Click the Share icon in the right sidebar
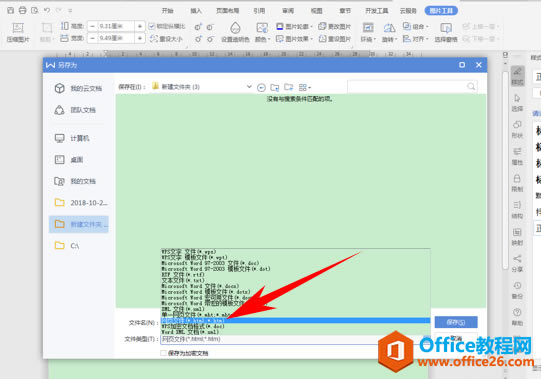This screenshot has width=541, height=379. [517, 263]
